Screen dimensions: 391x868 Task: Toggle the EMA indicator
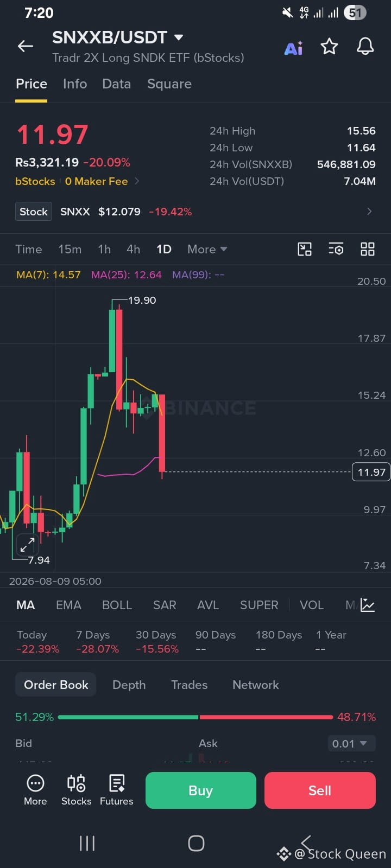coord(68,605)
